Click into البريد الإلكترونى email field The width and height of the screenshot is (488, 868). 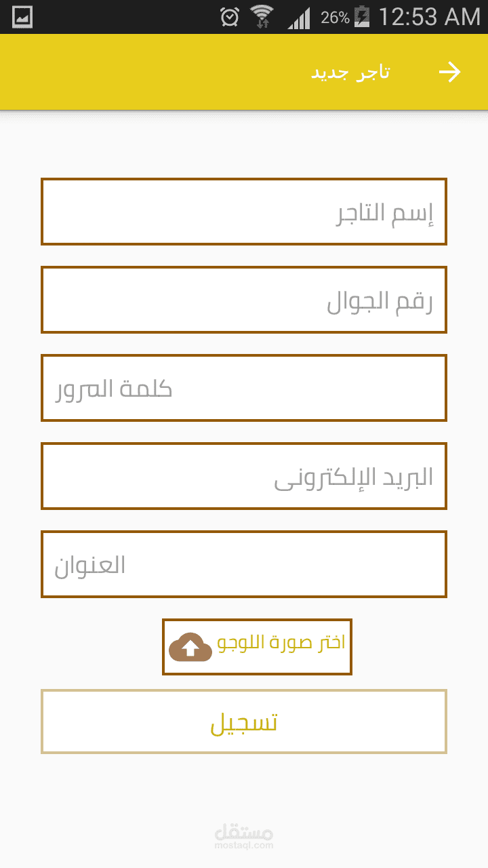tap(244, 476)
